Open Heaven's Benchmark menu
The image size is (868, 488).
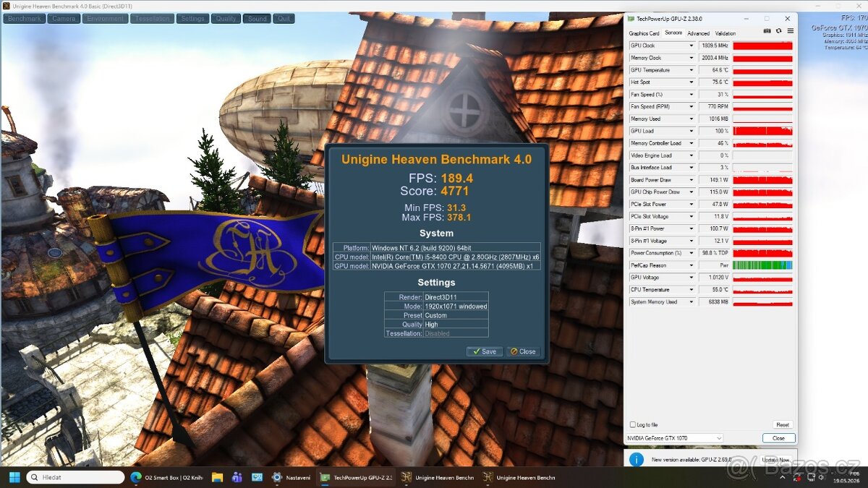coord(25,19)
